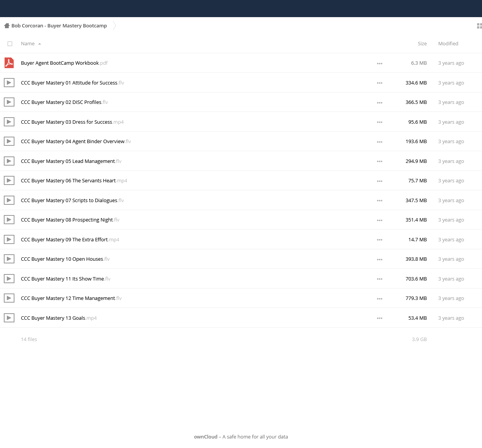Open CCC Buyer Mastery 02 DISC Profiles.flv

coord(64,102)
